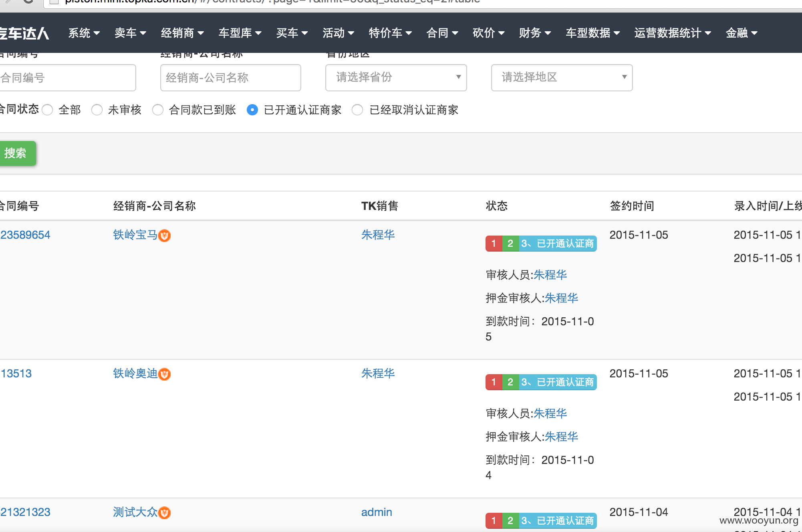The image size is (802, 532).
Task: Click 审核人员 朱程华 in 铁岭宝马 row
Action: click(550, 275)
